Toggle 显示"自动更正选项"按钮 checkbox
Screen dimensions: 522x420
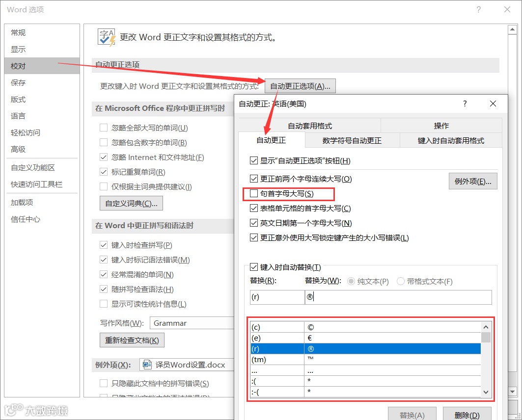tap(254, 160)
